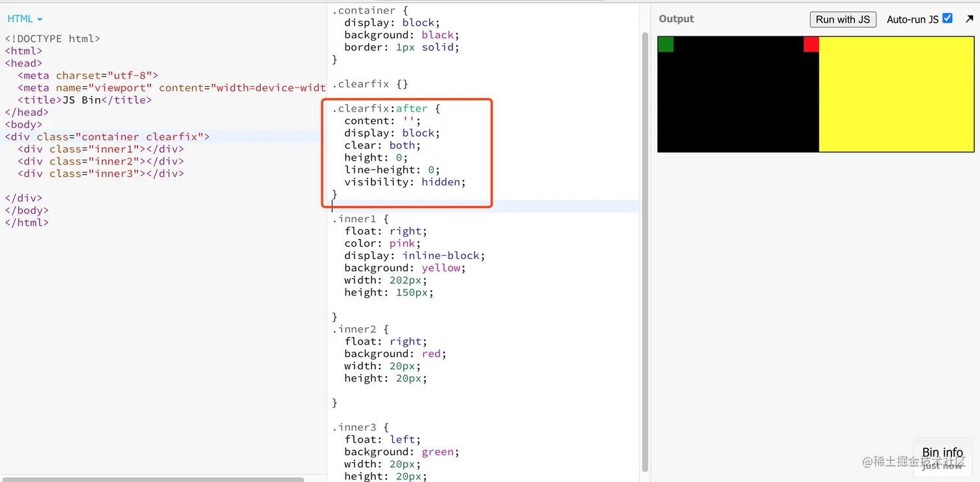Click the 'visibility: hidden;' line
The width and height of the screenshot is (980, 482).
[405, 183]
